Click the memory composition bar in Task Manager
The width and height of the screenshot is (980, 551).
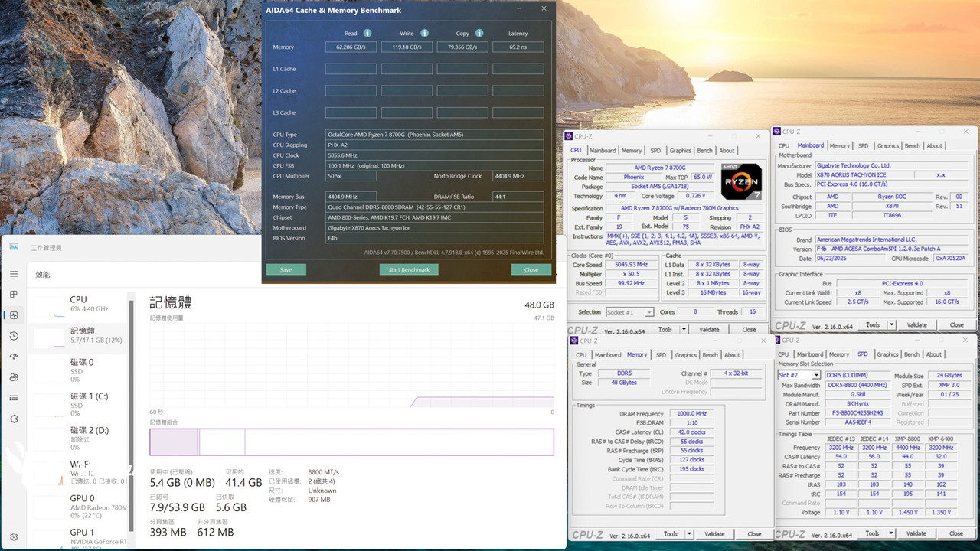click(351, 442)
